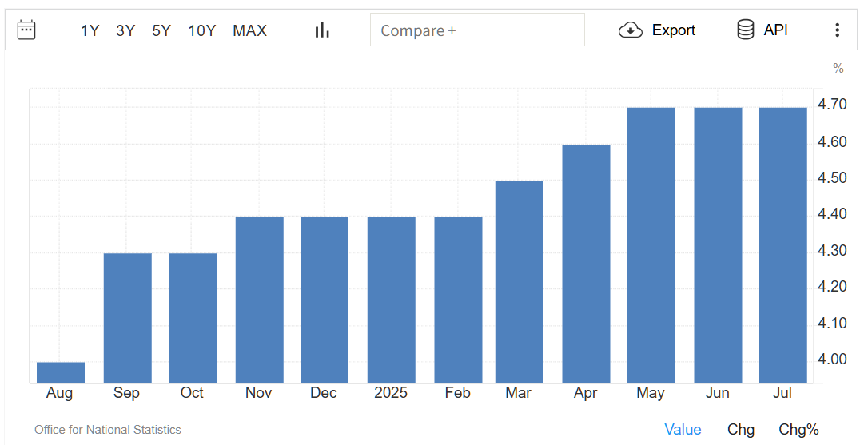This screenshot has width=868, height=445.
Task: Click the 4.40 y-axis label
Action: coord(832,213)
